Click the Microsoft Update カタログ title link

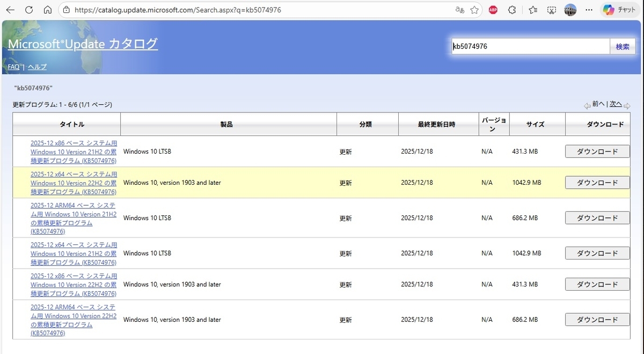click(83, 44)
